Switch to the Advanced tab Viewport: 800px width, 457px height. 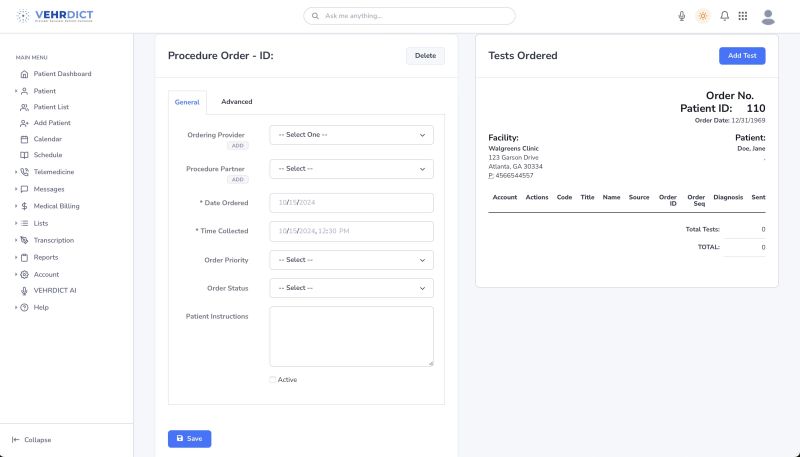[237, 101]
